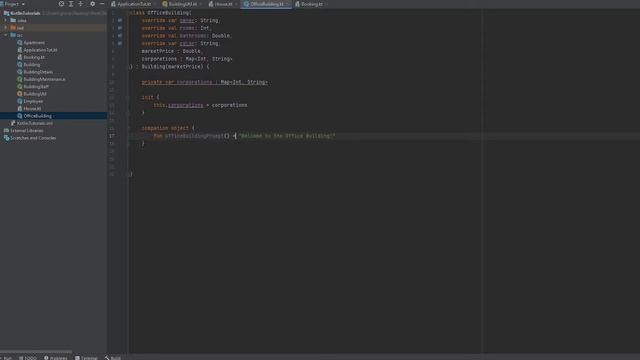Click the Collapse All icon in Project panel

point(80,4)
